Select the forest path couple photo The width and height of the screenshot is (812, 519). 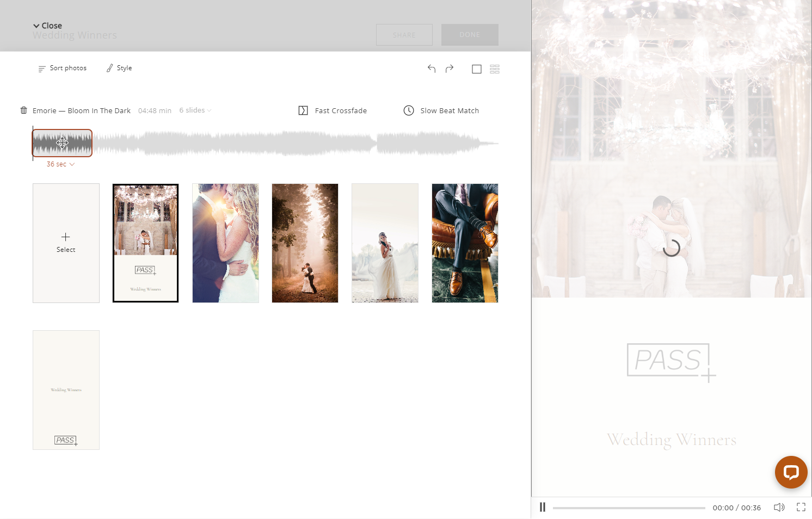[x=305, y=243]
